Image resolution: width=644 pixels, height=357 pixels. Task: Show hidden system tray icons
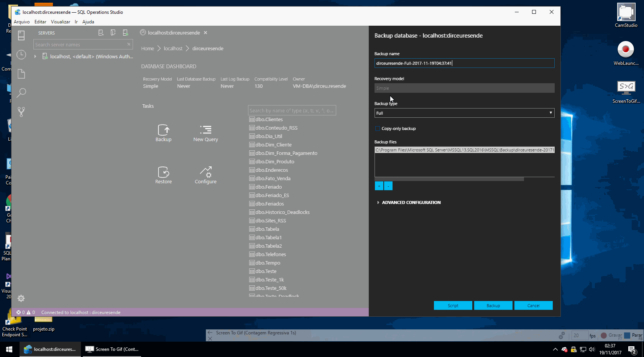pyautogui.click(x=555, y=349)
